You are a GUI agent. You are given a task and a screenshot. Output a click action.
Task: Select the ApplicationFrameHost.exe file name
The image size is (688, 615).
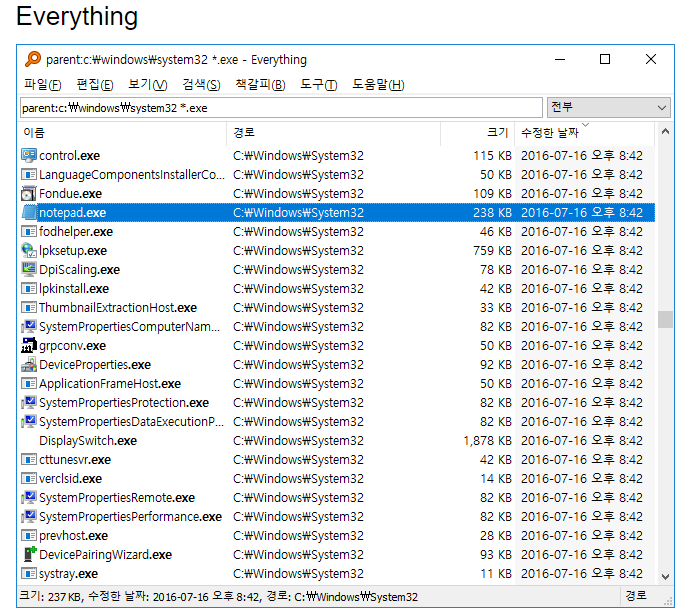tap(110, 383)
